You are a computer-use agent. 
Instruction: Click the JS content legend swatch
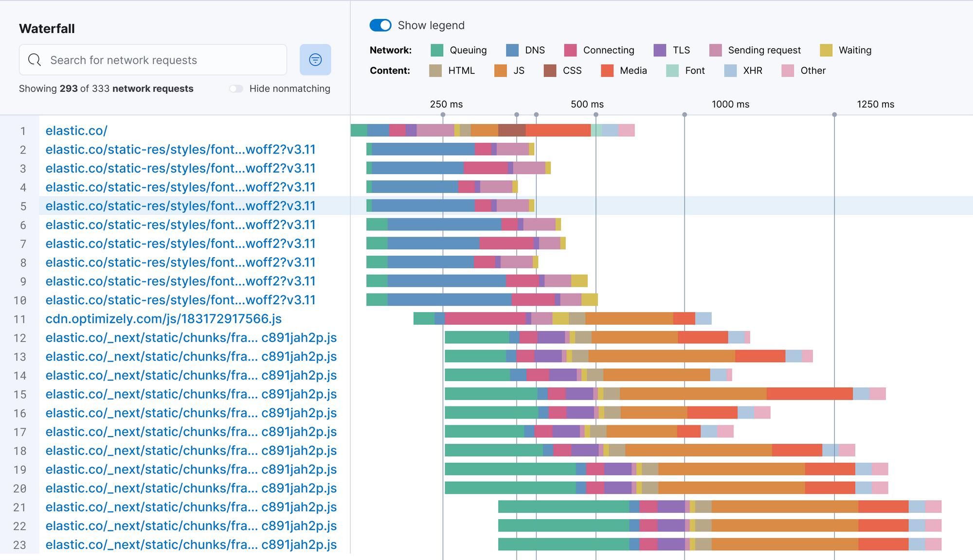[x=501, y=70]
